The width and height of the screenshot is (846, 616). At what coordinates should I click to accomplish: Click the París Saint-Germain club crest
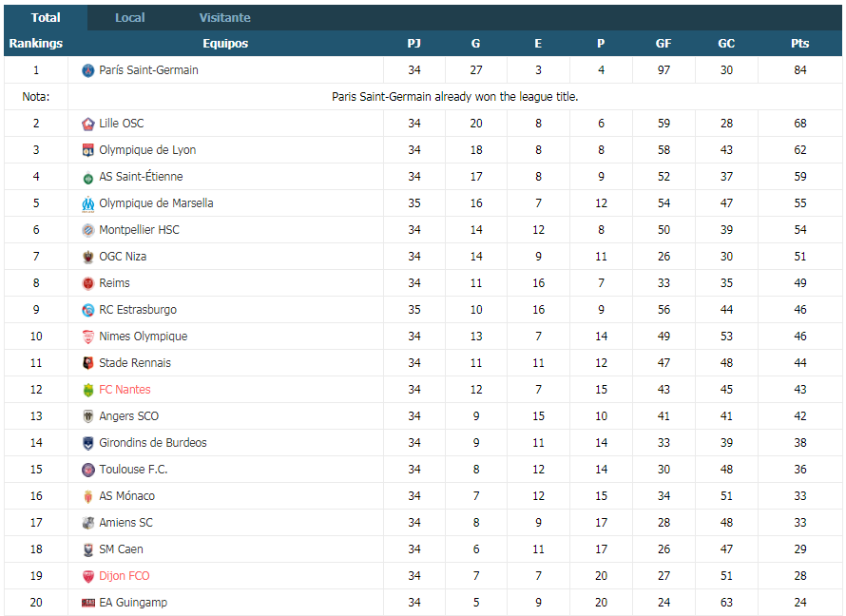point(88,70)
